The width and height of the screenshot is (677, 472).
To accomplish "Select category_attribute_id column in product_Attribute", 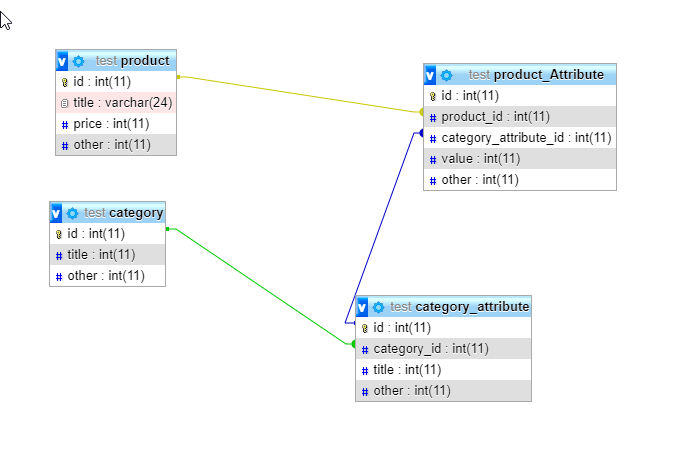I will pyautogui.click(x=526, y=138).
